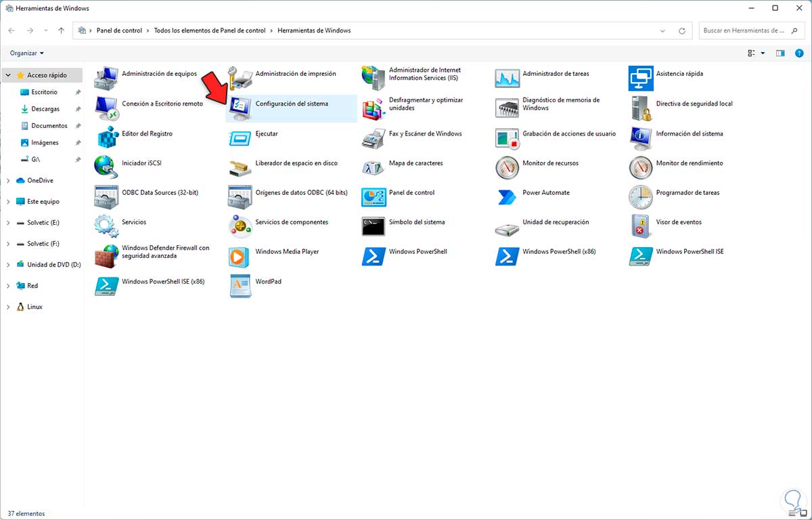The width and height of the screenshot is (812, 520).
Task: Select the G:\ quick access entry
Action: pos(35,160)
